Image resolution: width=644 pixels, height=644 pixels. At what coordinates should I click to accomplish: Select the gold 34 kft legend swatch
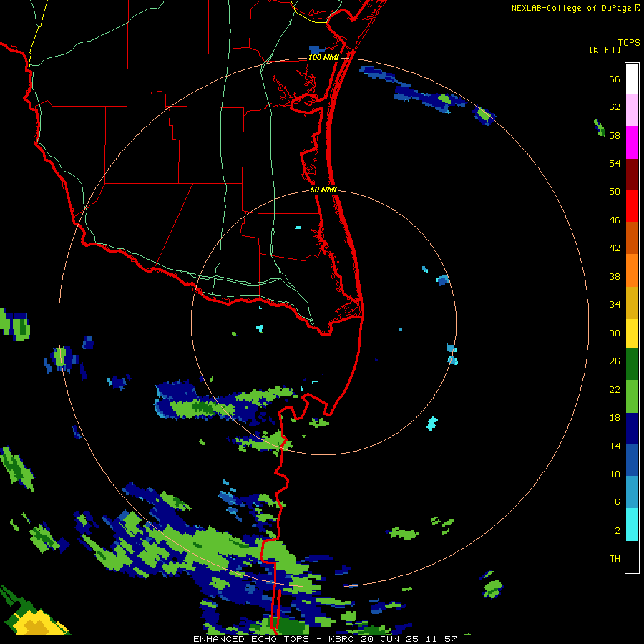tap(632, 303)
